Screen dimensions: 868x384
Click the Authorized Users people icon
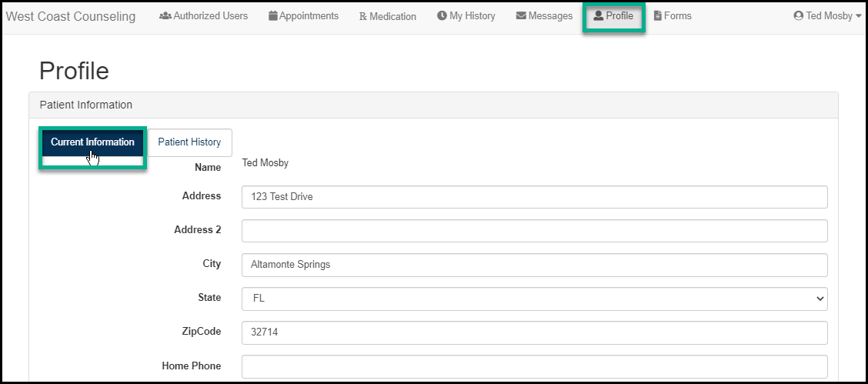165,16
